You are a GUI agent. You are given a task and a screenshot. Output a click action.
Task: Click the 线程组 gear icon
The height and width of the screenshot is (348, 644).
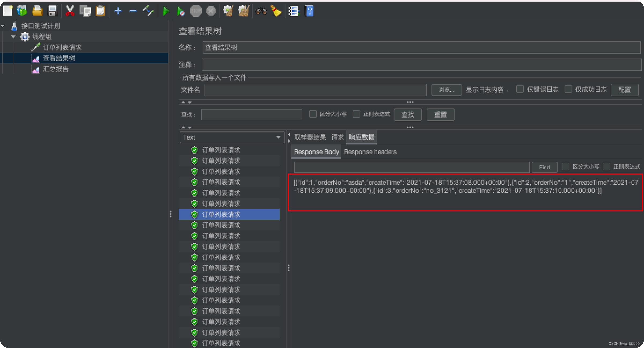click(x=25, y=37)
